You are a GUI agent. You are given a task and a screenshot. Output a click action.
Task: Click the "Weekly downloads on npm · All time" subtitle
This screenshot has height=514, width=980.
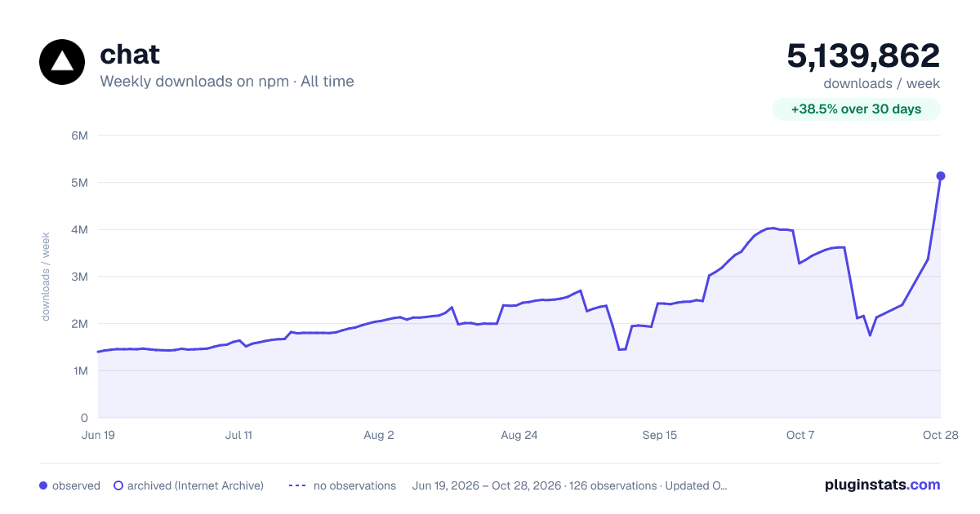click(x=227, y=82)
